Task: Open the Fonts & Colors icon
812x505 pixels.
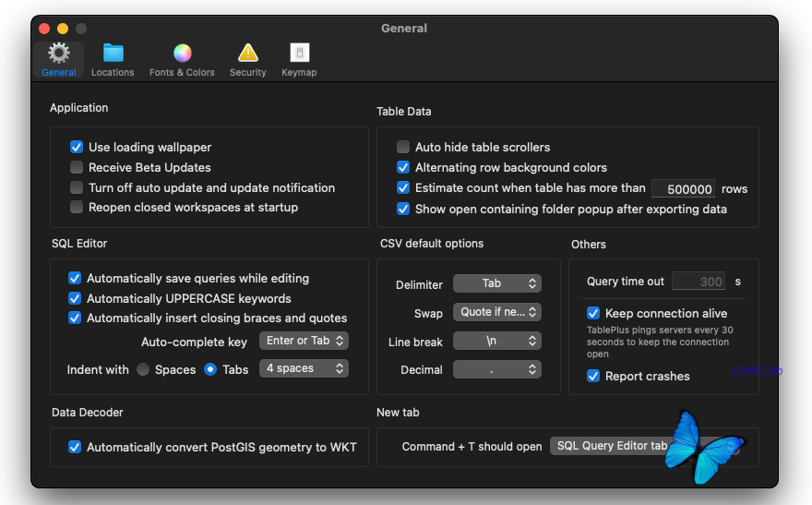Action: [x=182, y=54]
